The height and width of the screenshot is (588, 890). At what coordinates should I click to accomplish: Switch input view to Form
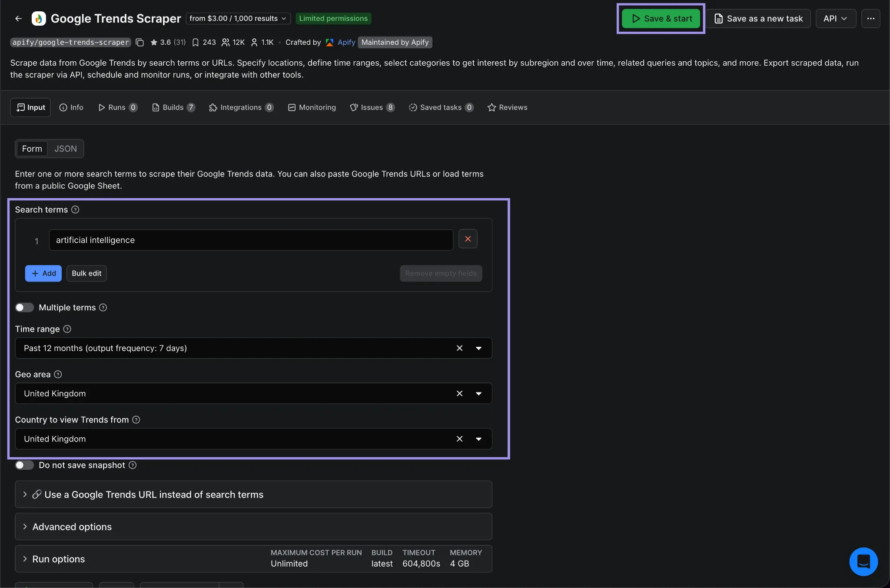pos(32,149)
